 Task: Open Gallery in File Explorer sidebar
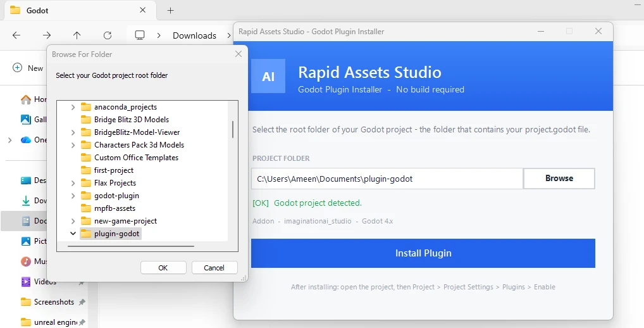34,119
